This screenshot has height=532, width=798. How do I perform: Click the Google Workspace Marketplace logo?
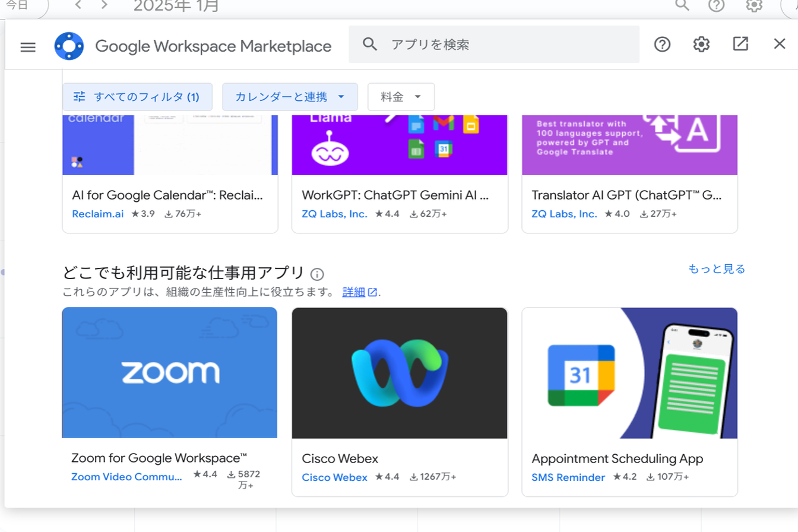coord(69,46)
